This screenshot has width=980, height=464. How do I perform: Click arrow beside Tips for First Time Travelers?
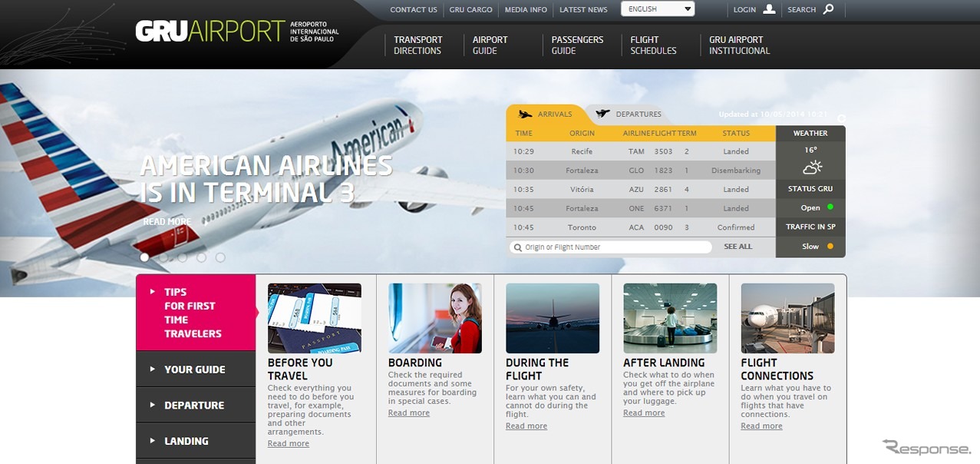pos(153,292)
